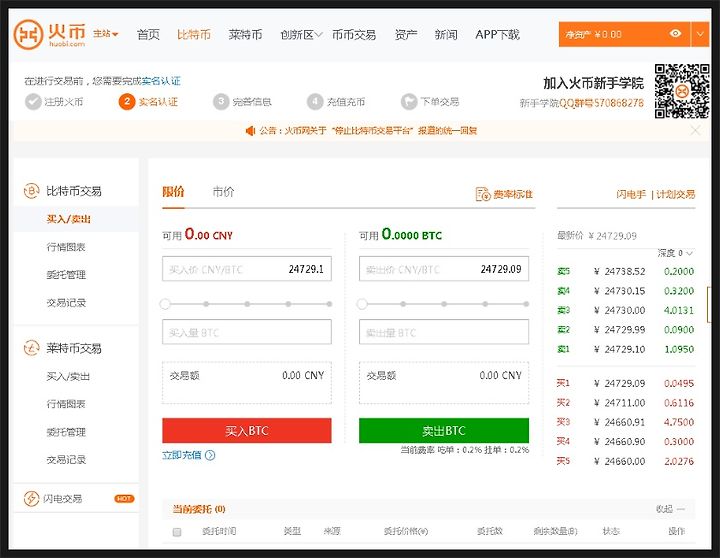Click the announcement speaker icon
The image size is (720, 558).
click(x=250, y=131)
